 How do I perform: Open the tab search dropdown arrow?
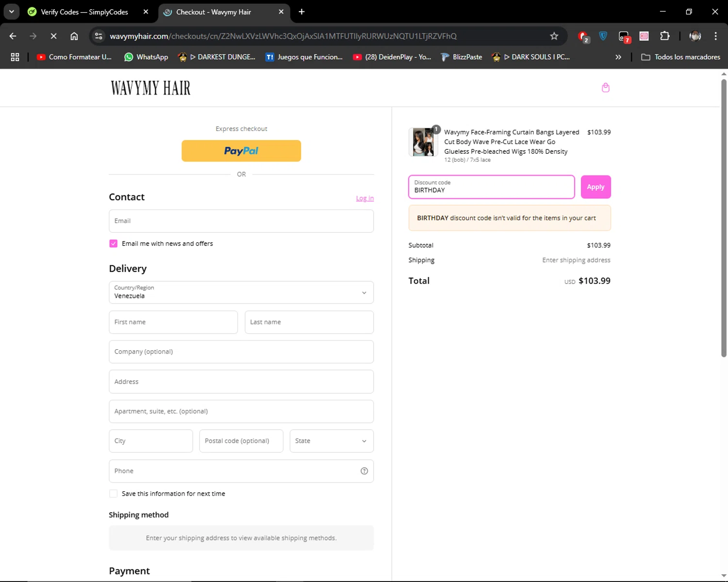11,12
